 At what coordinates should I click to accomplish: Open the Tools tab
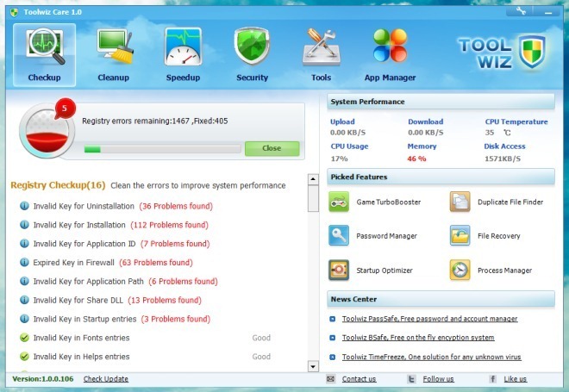click(322, 55)
